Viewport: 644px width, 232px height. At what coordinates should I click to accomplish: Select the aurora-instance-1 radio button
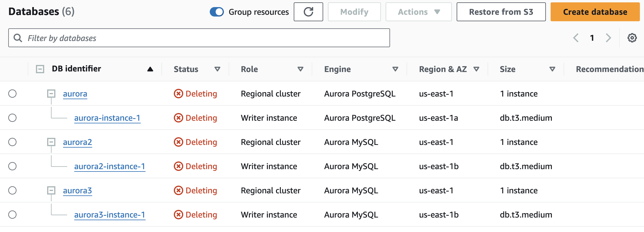pos(12,118)
